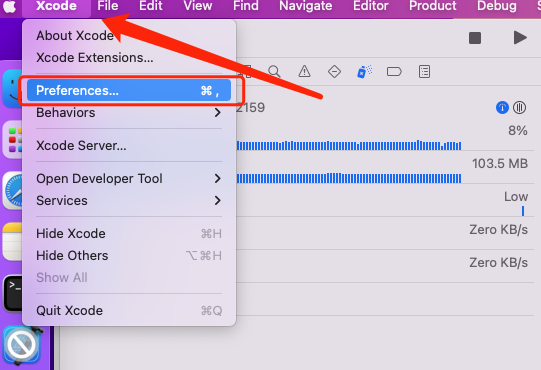Open the Edit menu
541x370 pixels.
click(151, 6)
